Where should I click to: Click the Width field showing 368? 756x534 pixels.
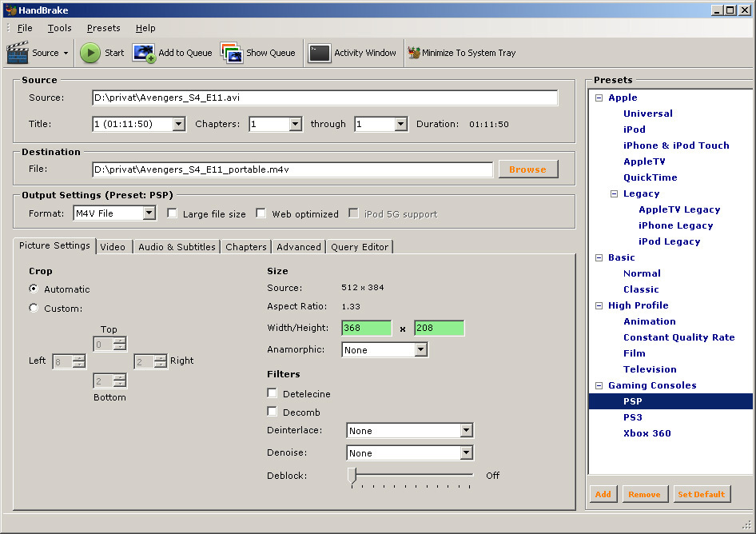tap(367, 328)
